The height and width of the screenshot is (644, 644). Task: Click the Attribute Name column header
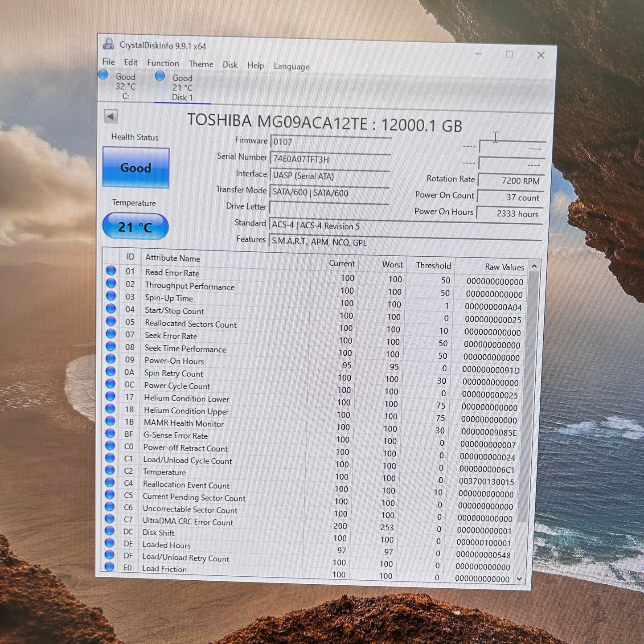tap(172, 258)
